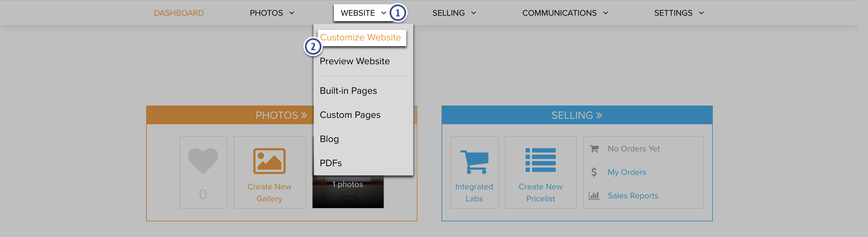The width and height of the screenshot is (868, 237).
Task: Select PDFs in the Website menu
Action: pyautogui.click(x=331, y=163)
